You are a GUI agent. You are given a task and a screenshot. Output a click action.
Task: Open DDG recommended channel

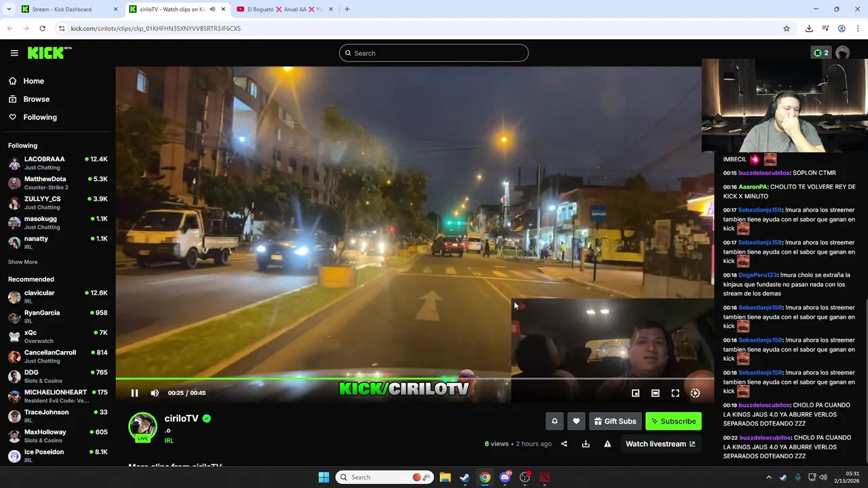tap(58, 376)
